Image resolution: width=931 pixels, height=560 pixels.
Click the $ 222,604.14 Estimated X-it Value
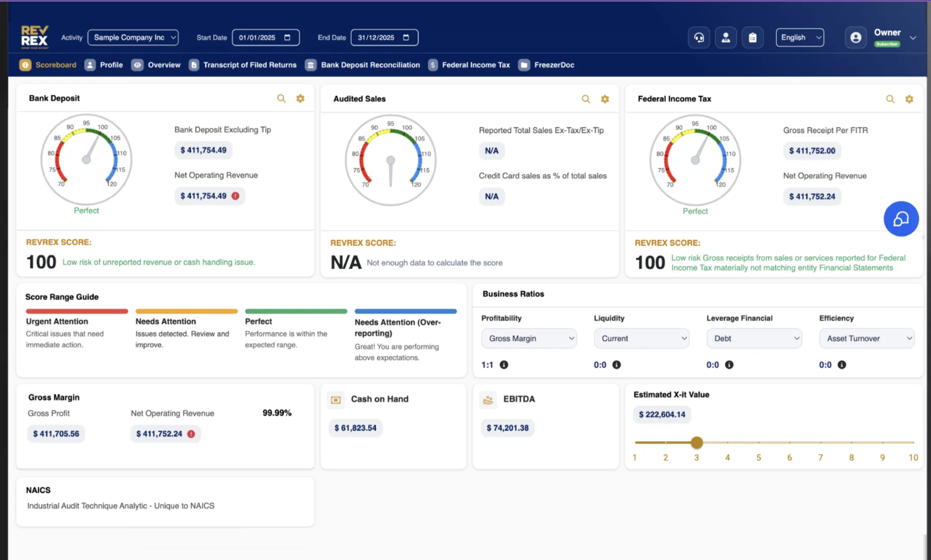662,415
